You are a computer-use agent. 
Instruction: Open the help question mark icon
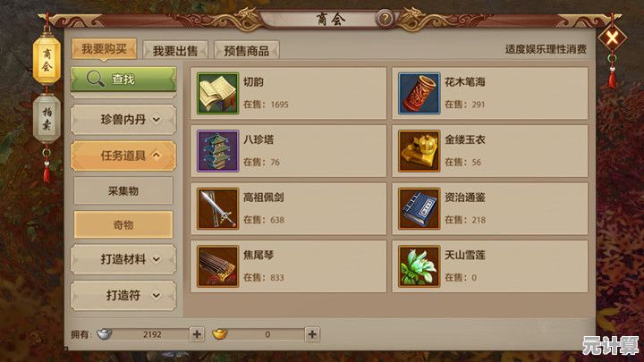coord(385,18)
